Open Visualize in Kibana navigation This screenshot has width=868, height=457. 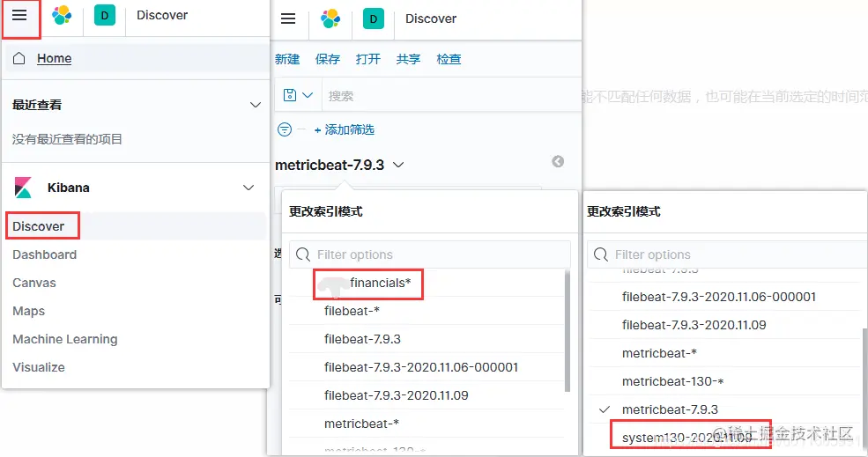pyautogui.click(x=38, y=367)
